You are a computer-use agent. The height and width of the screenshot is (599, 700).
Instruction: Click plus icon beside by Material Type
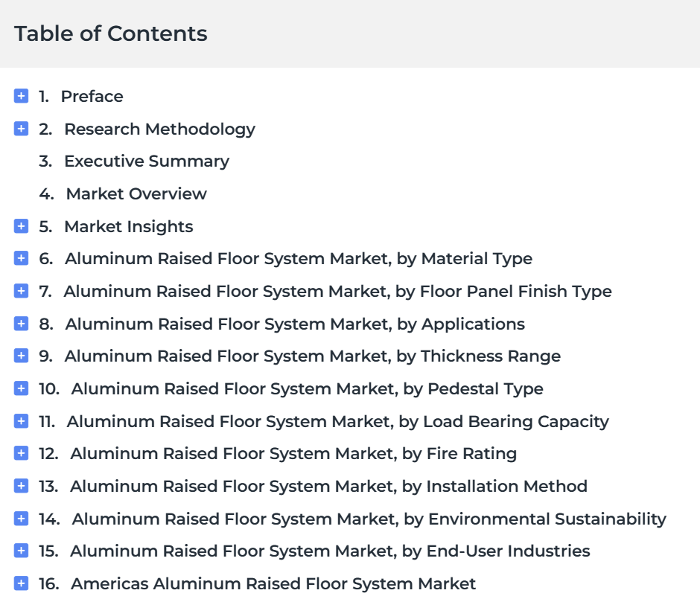click(x=21, y=258)
